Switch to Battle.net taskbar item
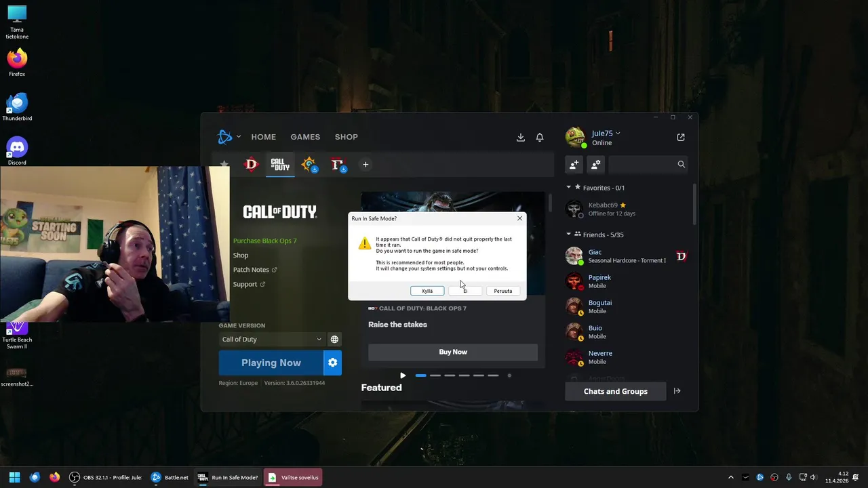The image size is (868, 488). click(170, 477)
